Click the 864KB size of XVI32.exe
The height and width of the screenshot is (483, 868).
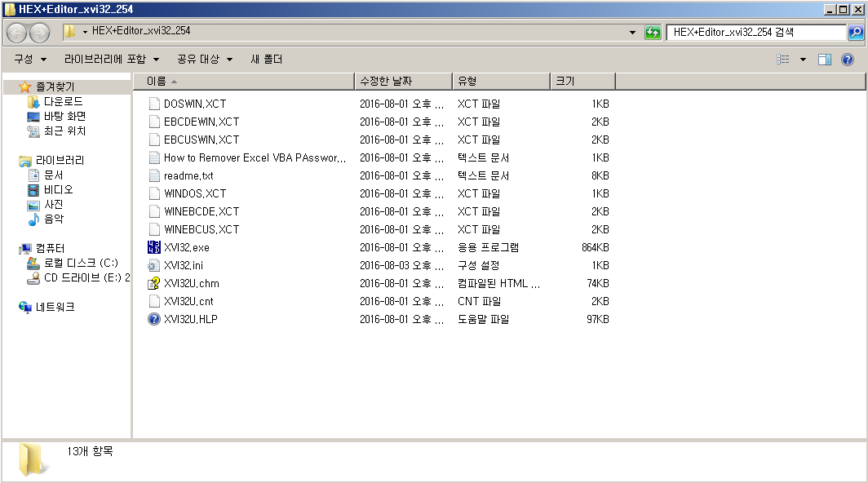[595, 247]
